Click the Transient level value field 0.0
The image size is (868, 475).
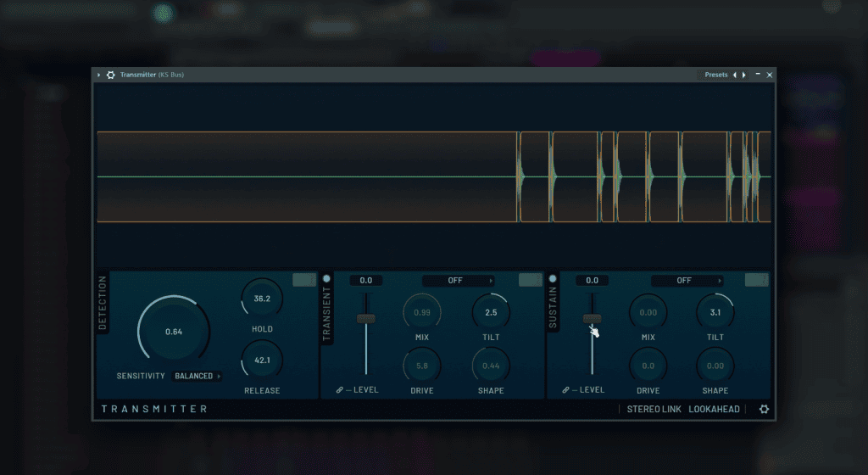click(x=366, y=281)
